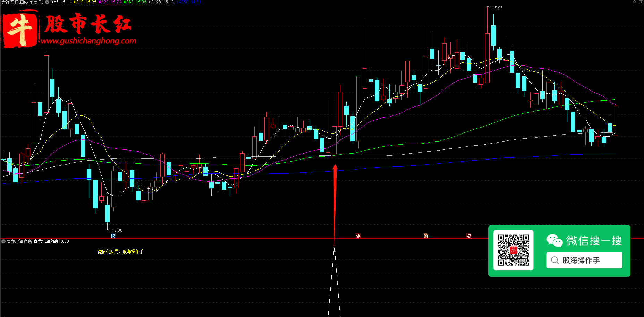The height and width of the screenshot is (317, 644).
Task: Click the 青龙出海稳赢: 0.00 value label
Action: click(x=51, y=241)
